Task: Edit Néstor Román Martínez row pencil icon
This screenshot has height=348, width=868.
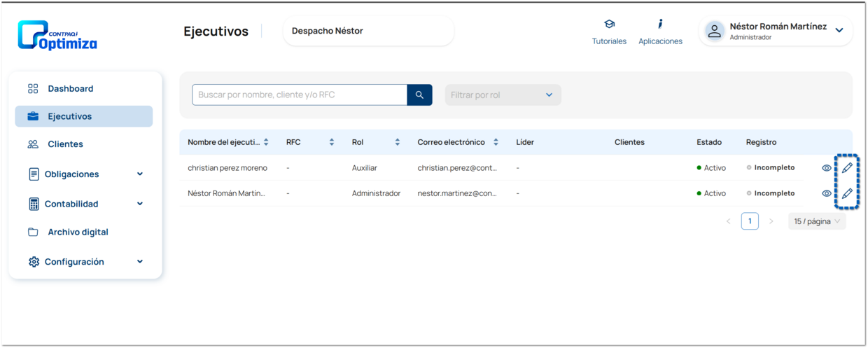Action: click(847, 194)
